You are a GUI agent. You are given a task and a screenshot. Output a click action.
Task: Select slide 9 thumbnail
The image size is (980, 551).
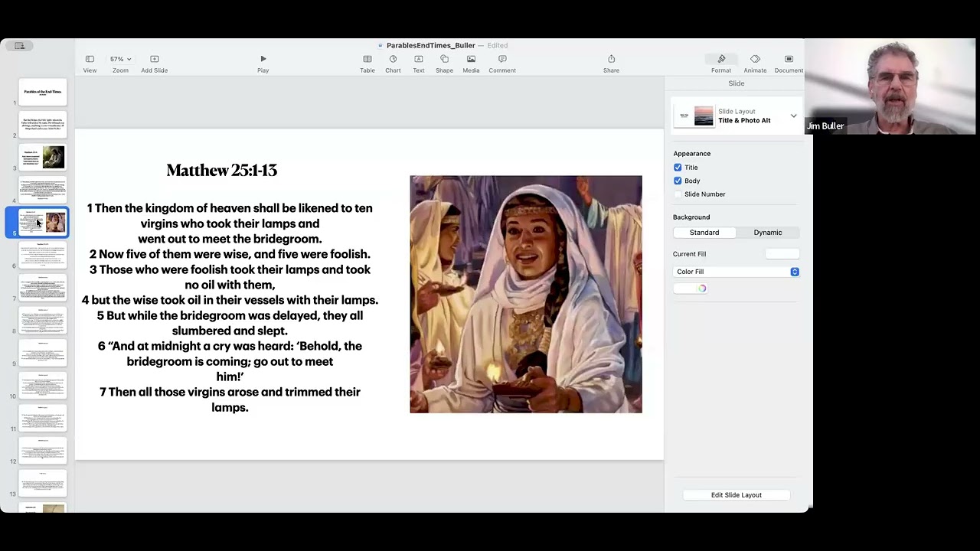pyautogui.click(x=43, y=353)
